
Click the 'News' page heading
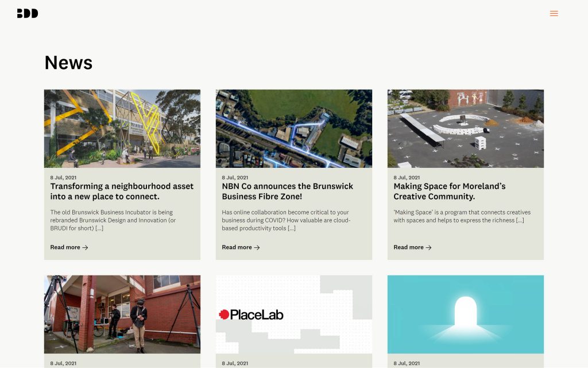(68, 63)
